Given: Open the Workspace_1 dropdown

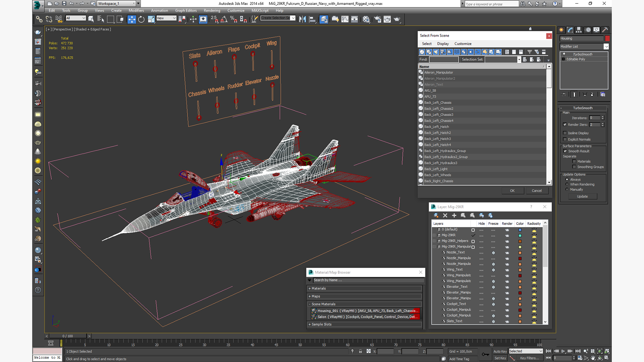Looking at the screenshot, I should click(x=116, y=3).
